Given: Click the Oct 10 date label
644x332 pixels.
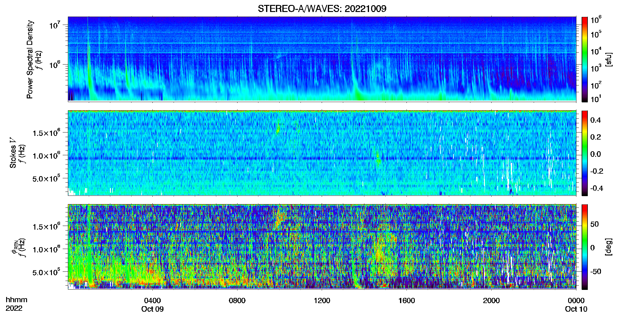Looking at the screenshot, I should tap(576, 309).
